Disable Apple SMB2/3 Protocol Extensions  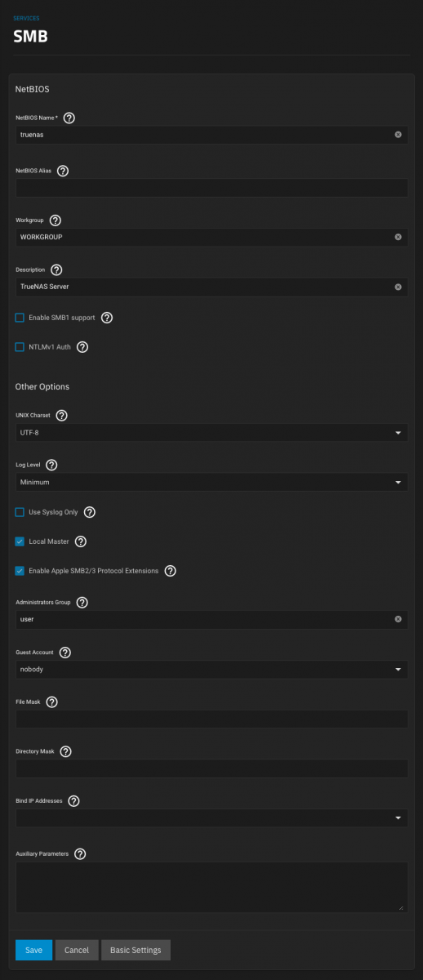click(x=20, y=571)
